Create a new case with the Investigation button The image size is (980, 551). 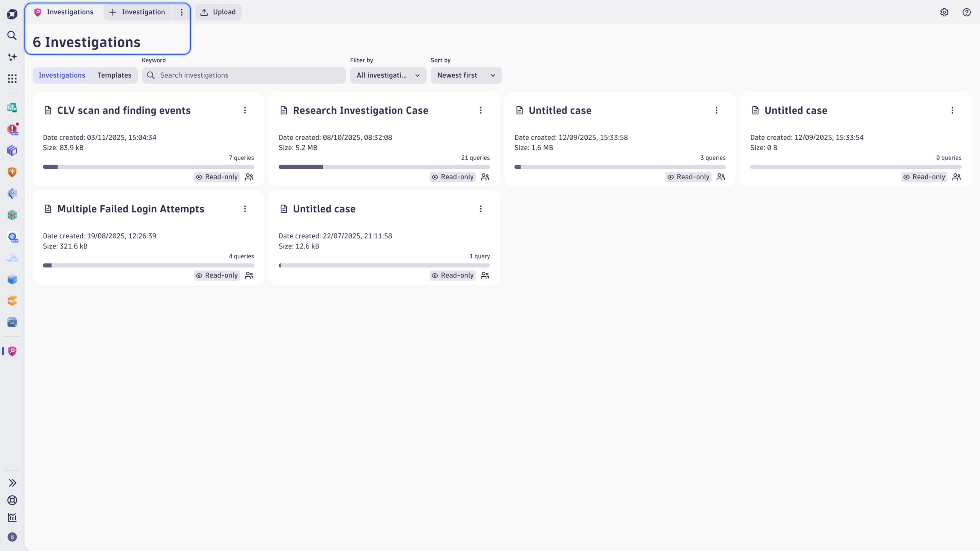(137, 12)
